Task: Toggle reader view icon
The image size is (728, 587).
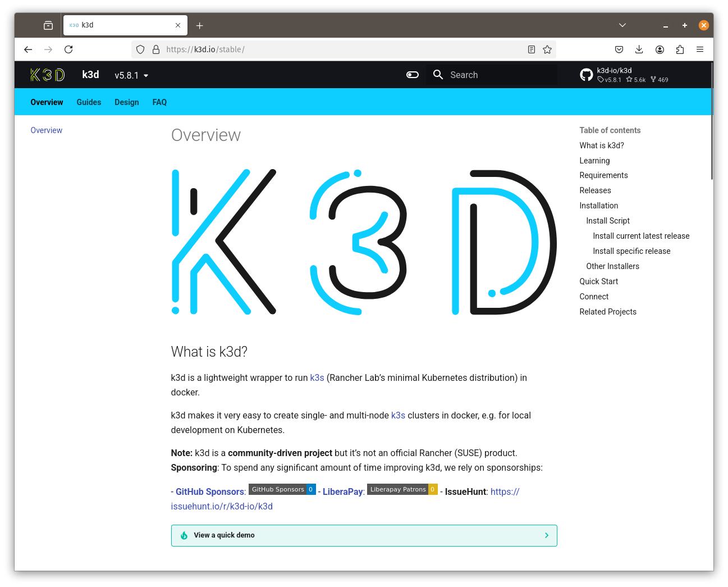Action: (x=532, y=49)
